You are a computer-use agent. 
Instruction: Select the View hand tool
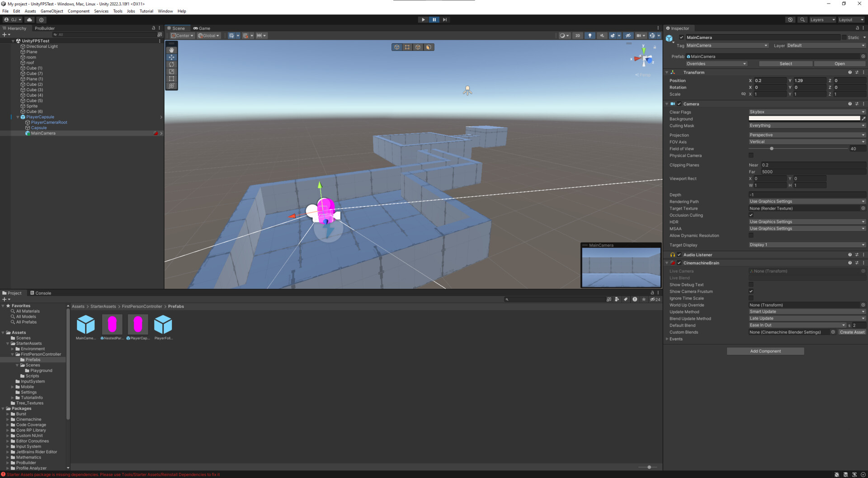(x=171, y=50)
